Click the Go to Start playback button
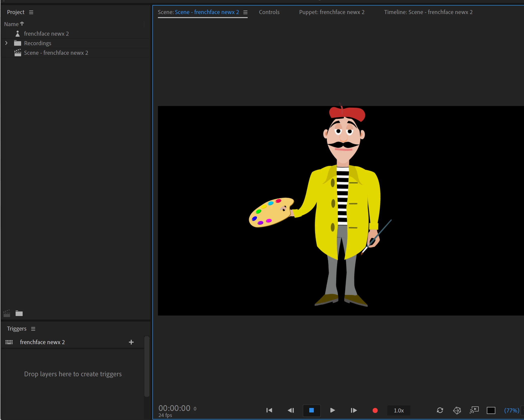 click(x=269, y=410)
